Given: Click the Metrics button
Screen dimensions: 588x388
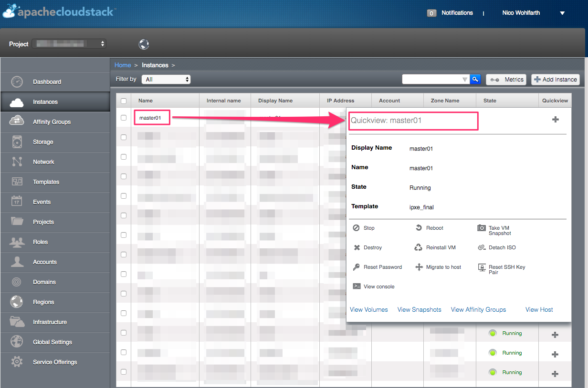Looking at the screenshot, I should tap(506, 80).
